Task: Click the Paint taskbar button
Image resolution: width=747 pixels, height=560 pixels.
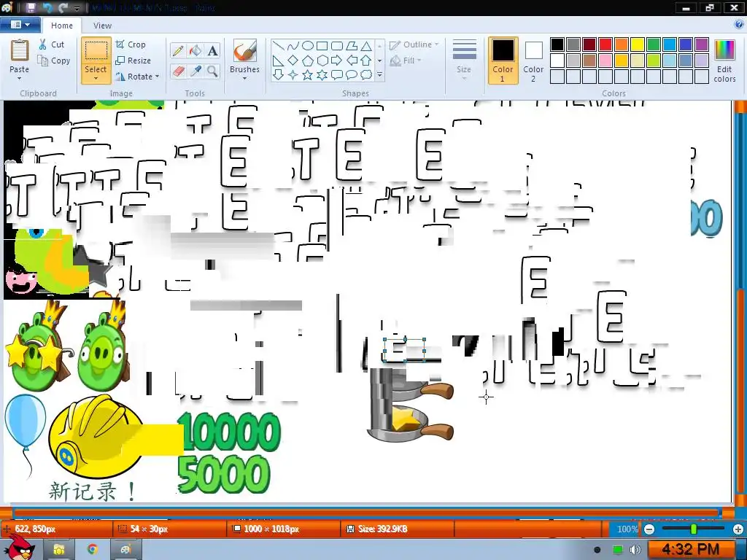Action: (125, 550)
